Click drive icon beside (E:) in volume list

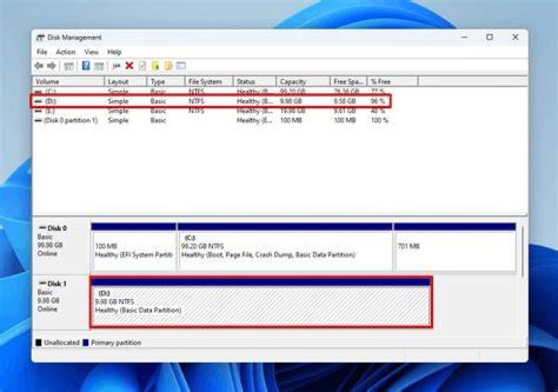(x=39, y=111)
